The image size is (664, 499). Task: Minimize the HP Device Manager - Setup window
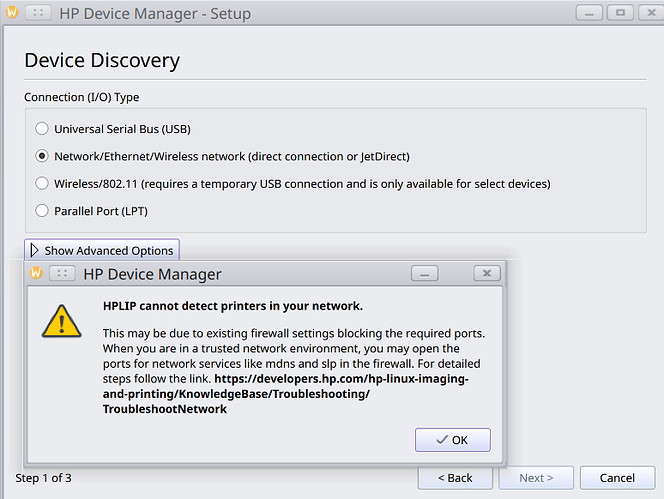(589, 13)
